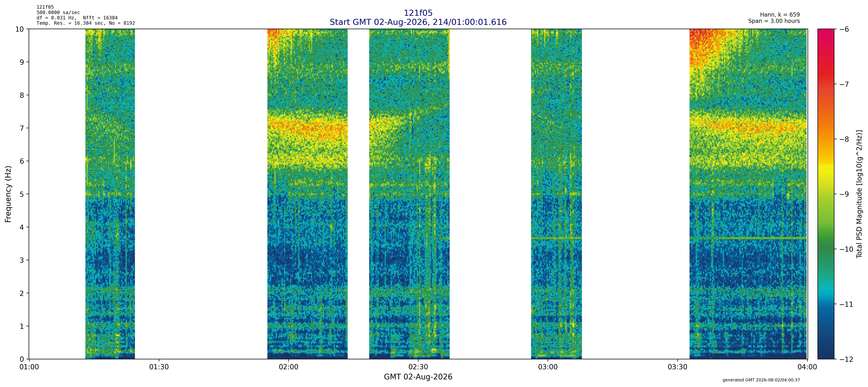Screen dimensions: 868x387
Task: Select the frequency axis tick label "0"
Action: click(x=22, y=360)
